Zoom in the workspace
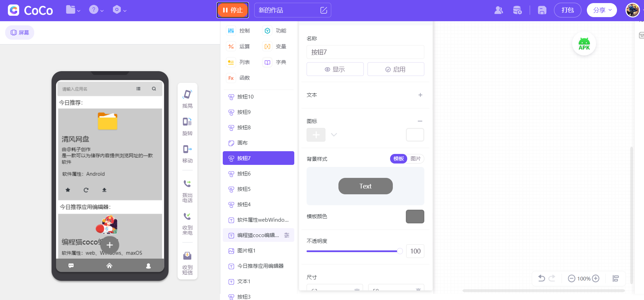This screenshot has width=644, height=300. pyautogui.click(x=596, y=278)
